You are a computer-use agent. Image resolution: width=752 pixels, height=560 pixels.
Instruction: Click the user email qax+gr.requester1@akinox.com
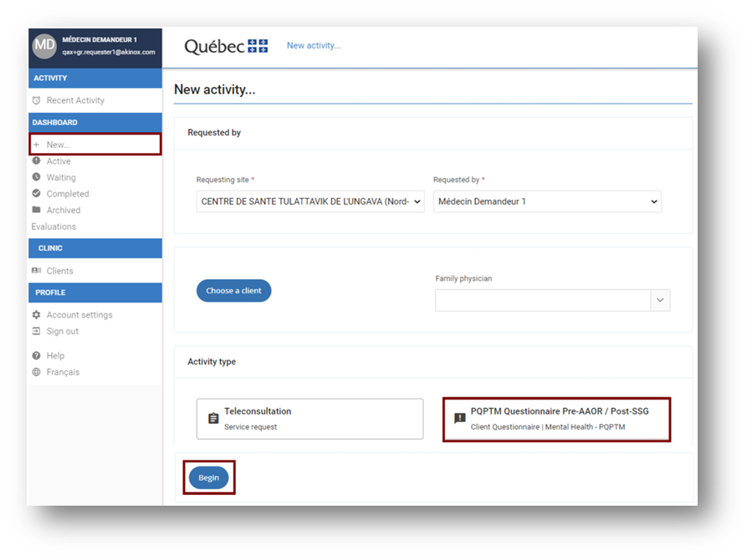click(109, 52)
